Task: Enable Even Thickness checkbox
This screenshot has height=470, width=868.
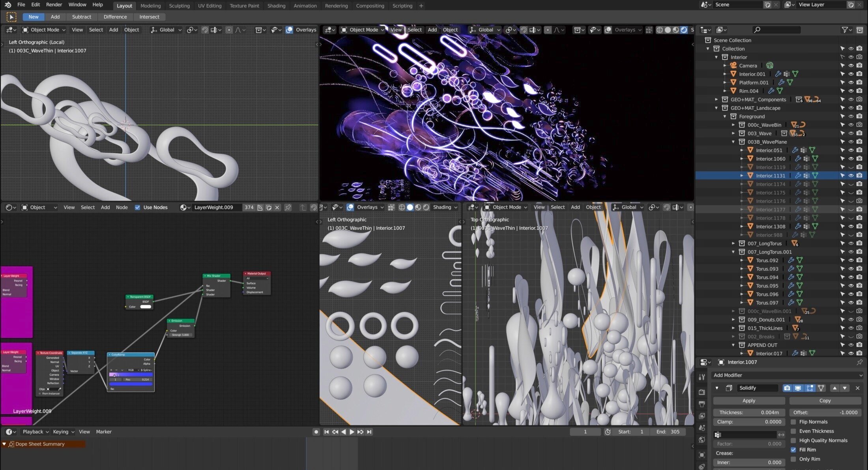Action: [793, 431]
